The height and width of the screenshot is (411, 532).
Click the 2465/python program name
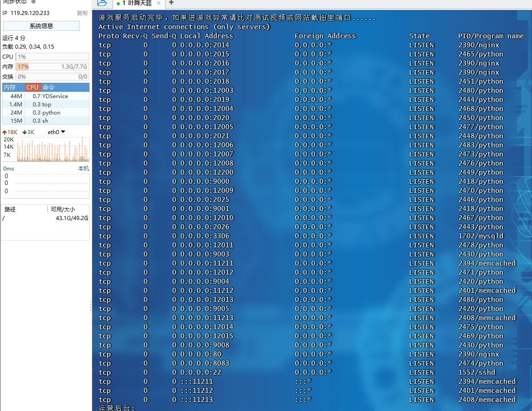(x=481, y=54)
